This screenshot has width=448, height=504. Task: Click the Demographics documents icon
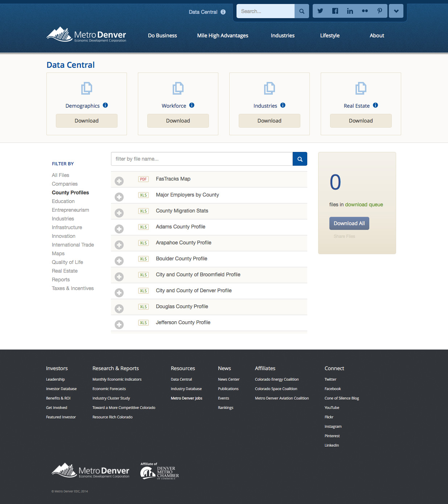point(87,88)
